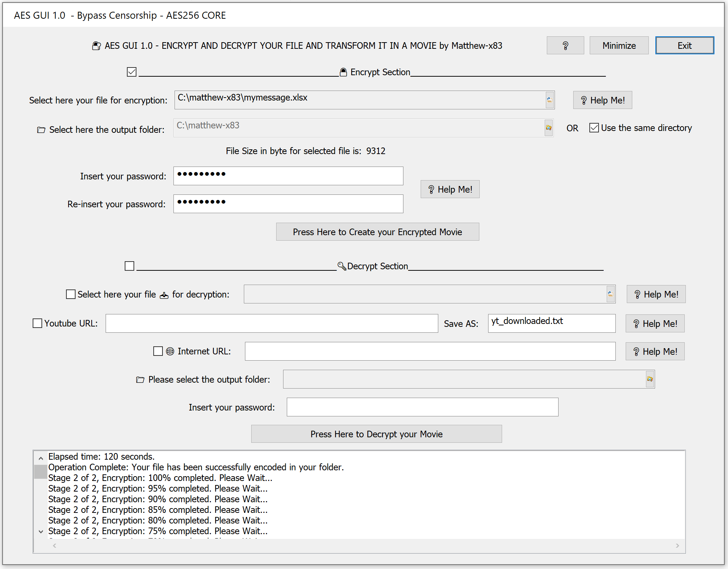
Task: Click the download icon in the decryption file label
Action: pos(164,295)
